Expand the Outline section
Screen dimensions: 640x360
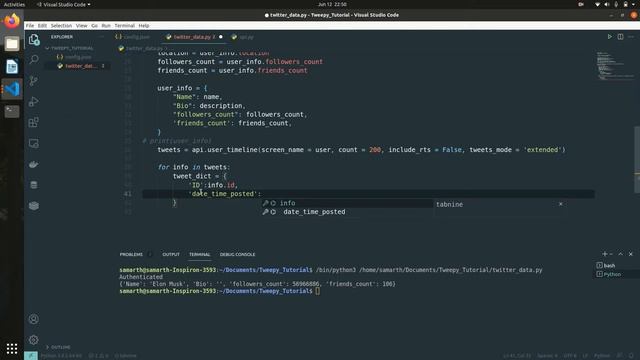coord(60,347)
